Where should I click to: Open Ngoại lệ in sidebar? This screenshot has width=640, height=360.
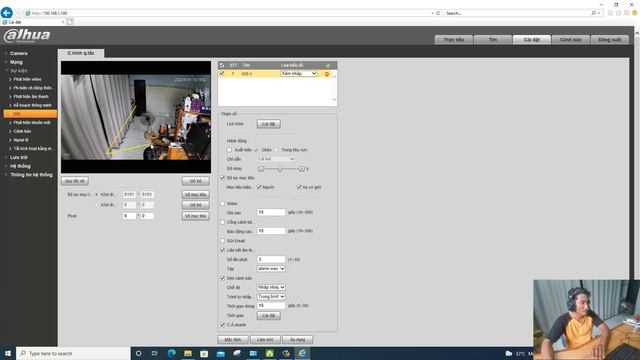tap(21, 140)
